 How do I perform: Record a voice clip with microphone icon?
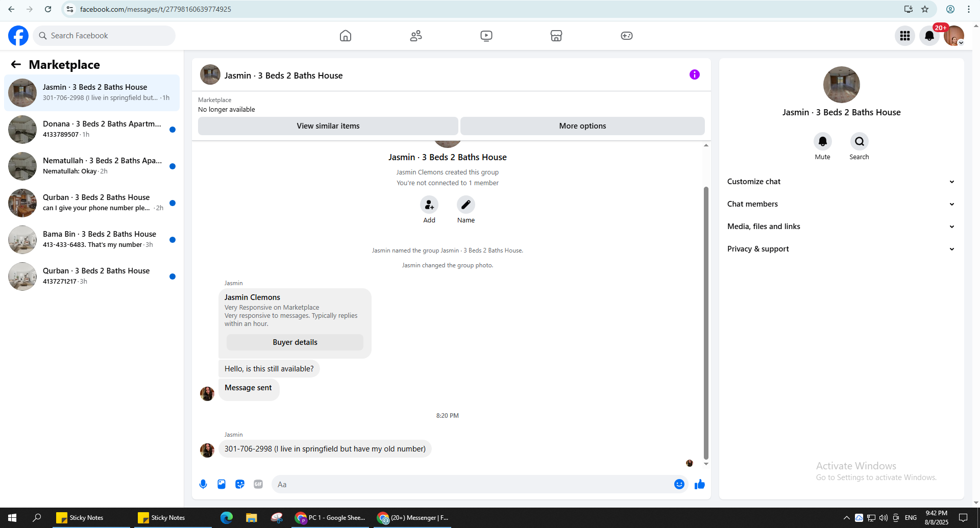click(203, 484)
